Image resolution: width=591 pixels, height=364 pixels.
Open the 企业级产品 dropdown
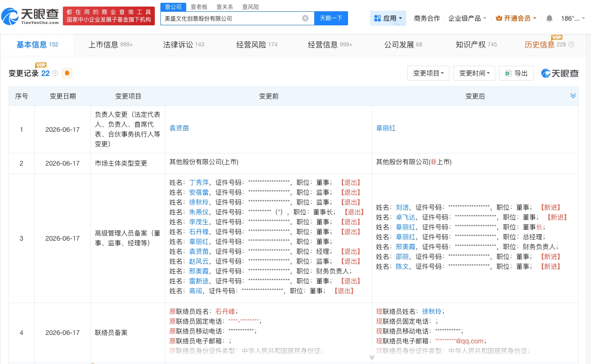tap(467, 18)
